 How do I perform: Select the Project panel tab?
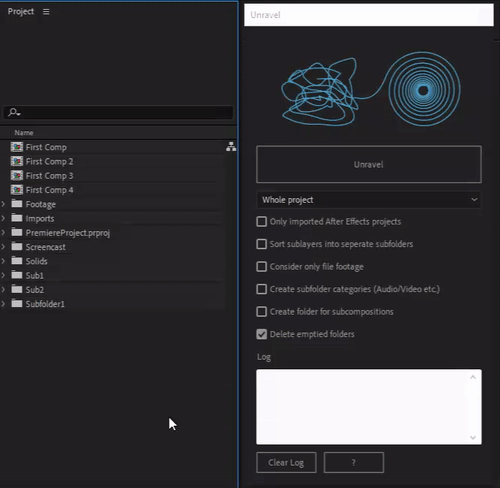coord(21,12)
